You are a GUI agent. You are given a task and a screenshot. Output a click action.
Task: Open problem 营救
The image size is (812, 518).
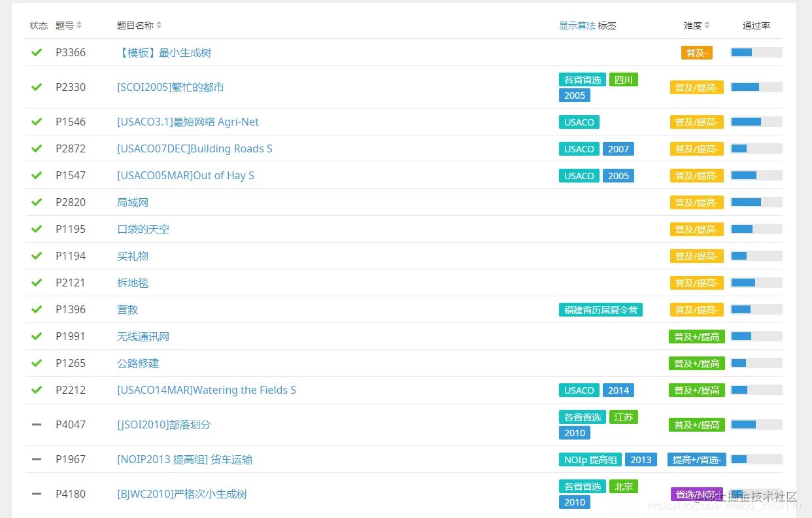point(127,309)
